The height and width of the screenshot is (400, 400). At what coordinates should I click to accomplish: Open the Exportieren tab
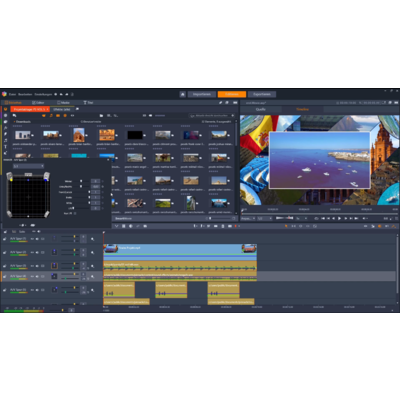pyautogui.click(x=262, y=94)
